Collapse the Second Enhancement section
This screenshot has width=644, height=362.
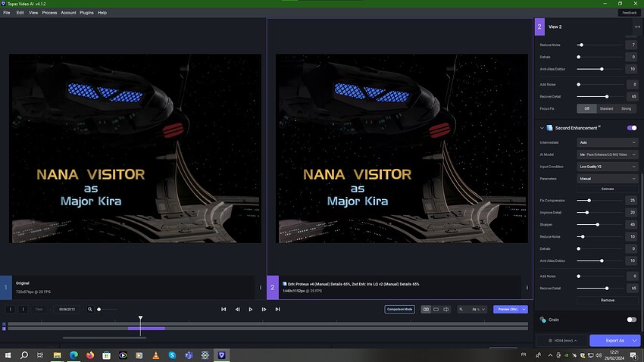click(542, 128)
